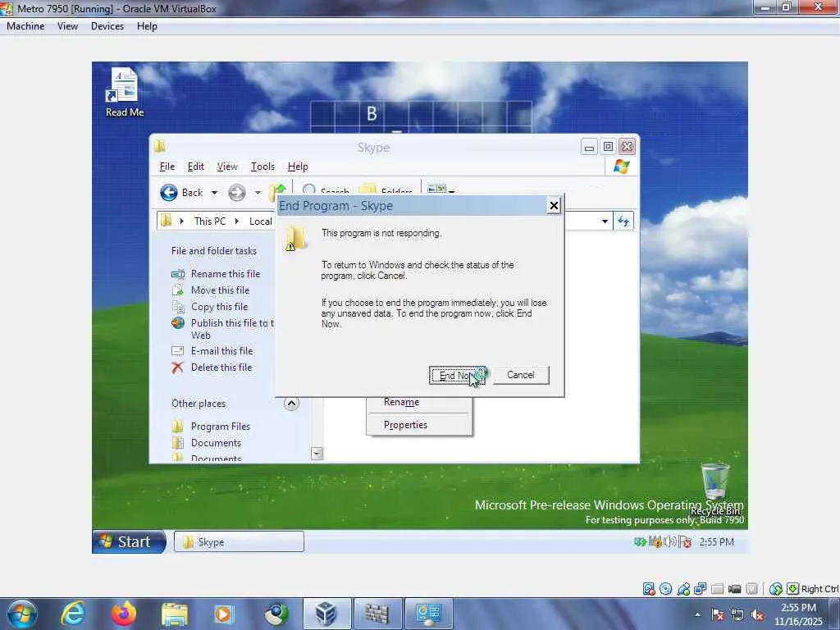This screenshot has width=840, height=630.
Task: Open Internet Explorer from host taskbar
Action: pos(73,614)
